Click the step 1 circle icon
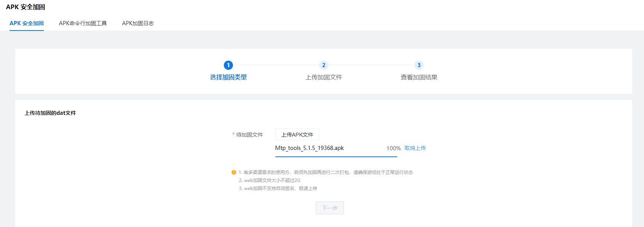The height and width of the screenshot is (227, 644). (228, 65)
